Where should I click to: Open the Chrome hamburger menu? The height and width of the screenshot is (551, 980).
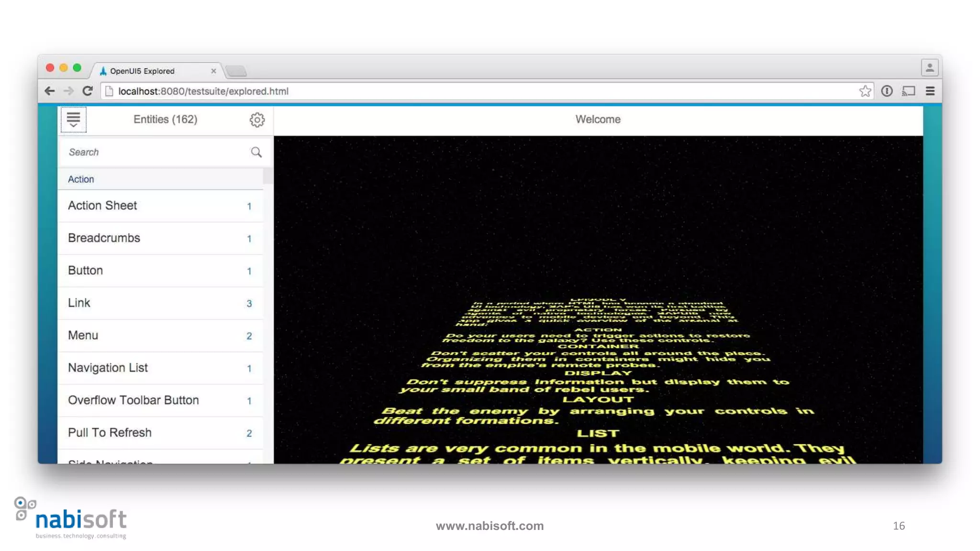[930, 91]
